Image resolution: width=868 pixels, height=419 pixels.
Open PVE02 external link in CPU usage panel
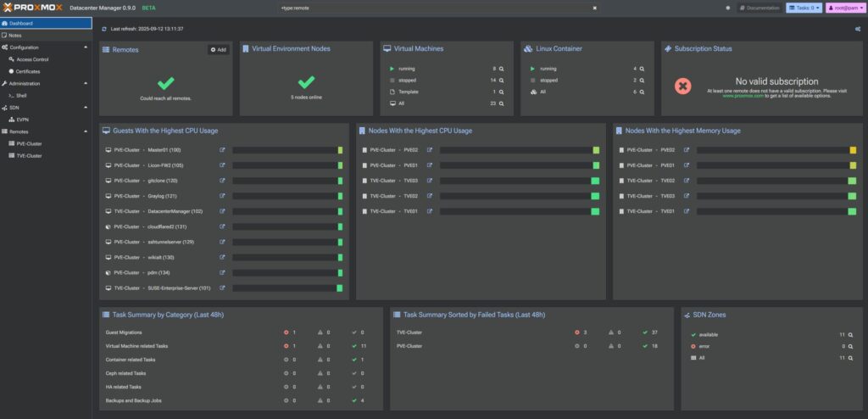[x=429, y=149]
